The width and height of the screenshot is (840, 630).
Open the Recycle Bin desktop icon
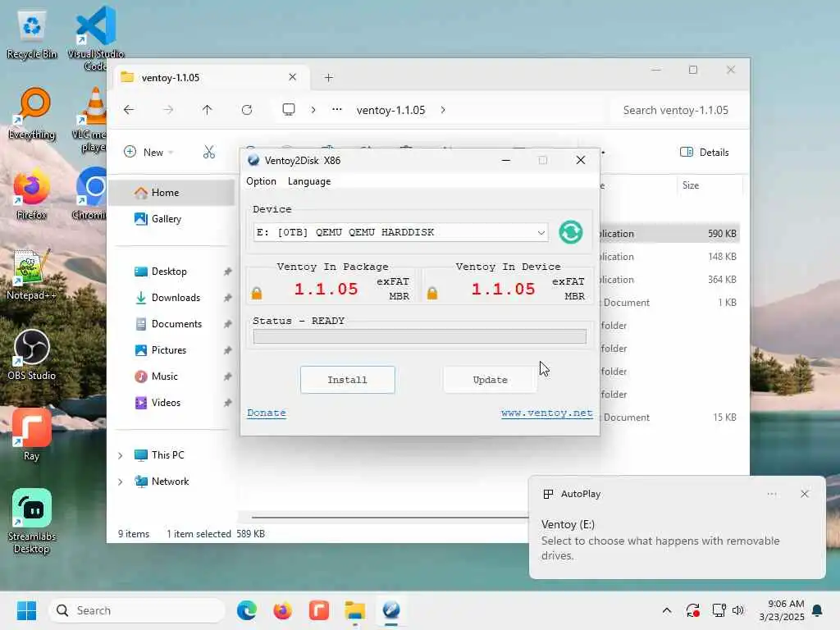pyautogui.click(x=32, y=34)
